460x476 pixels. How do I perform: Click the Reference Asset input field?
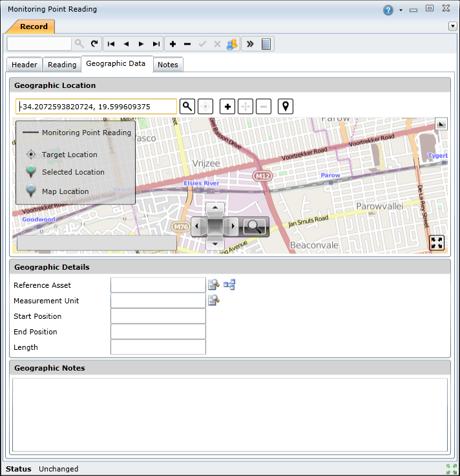click(x=158, y=285)
